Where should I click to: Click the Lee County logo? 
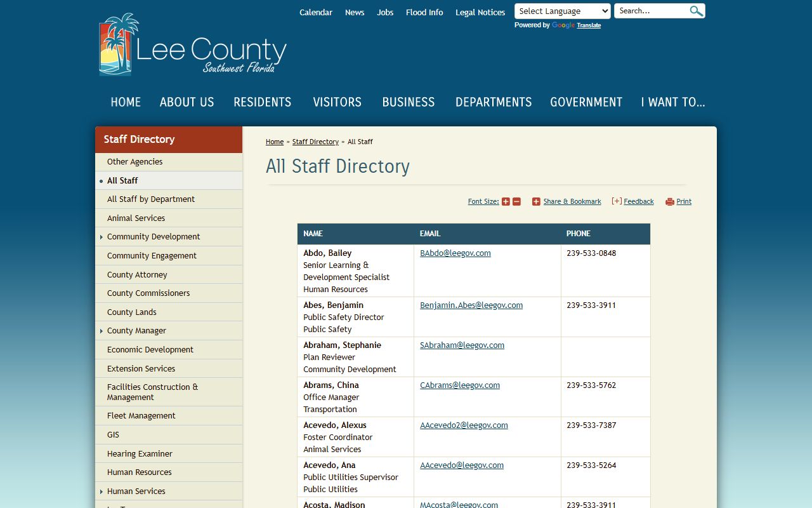193,44
